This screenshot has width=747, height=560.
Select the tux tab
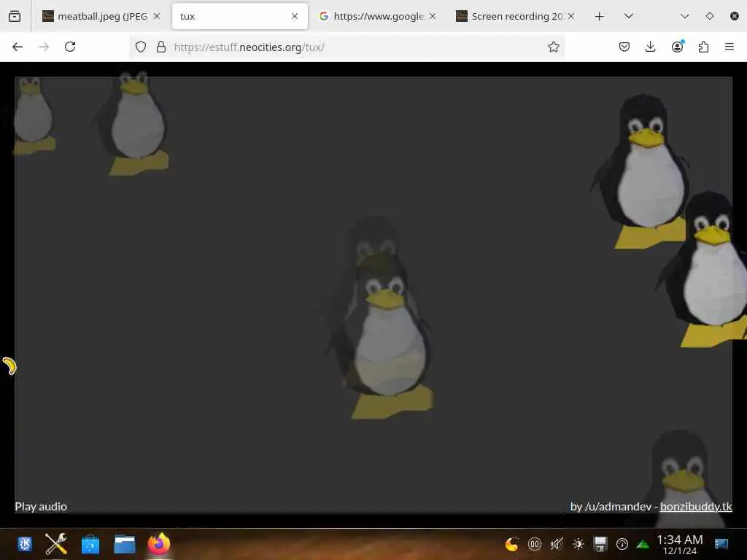click(239, 16)
